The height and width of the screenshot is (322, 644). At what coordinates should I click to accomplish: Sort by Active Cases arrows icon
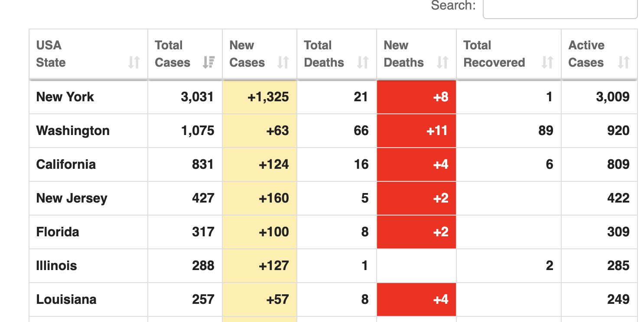624,63
